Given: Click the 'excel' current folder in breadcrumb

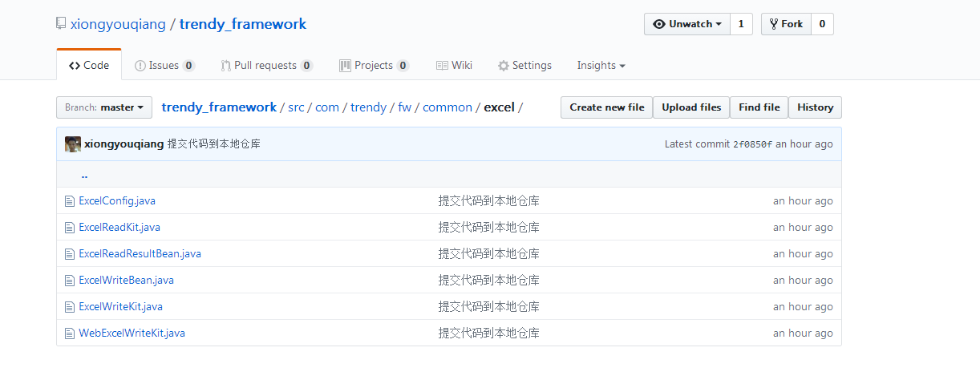Looking at the screenshot, I should 500,107.
